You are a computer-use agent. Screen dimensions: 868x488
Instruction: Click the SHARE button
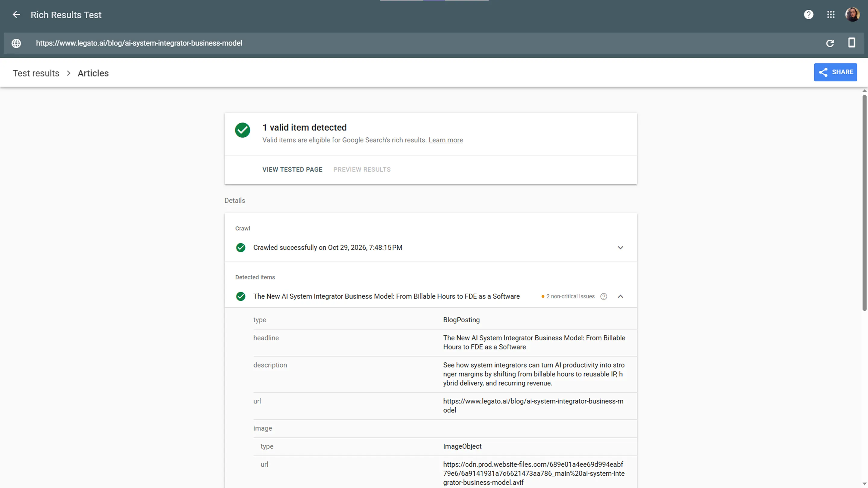(835, 72)
